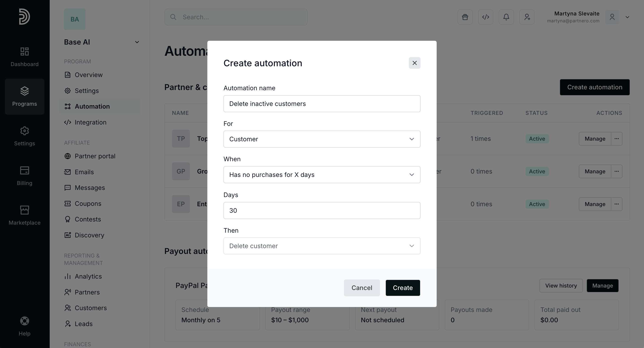644x348 pixels.
Task: Open the When condition dropdown
Action: click(x=322, y=175)
